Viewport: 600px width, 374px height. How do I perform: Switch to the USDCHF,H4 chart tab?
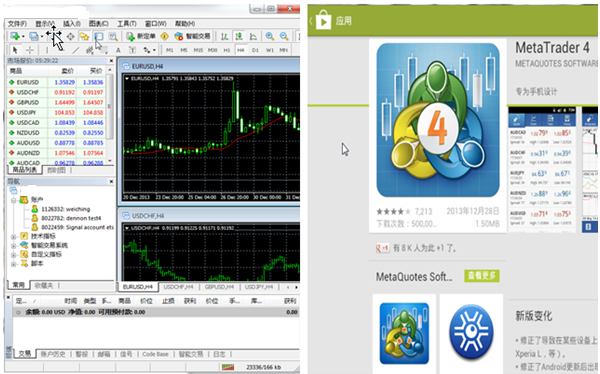[x=178, y=287]
